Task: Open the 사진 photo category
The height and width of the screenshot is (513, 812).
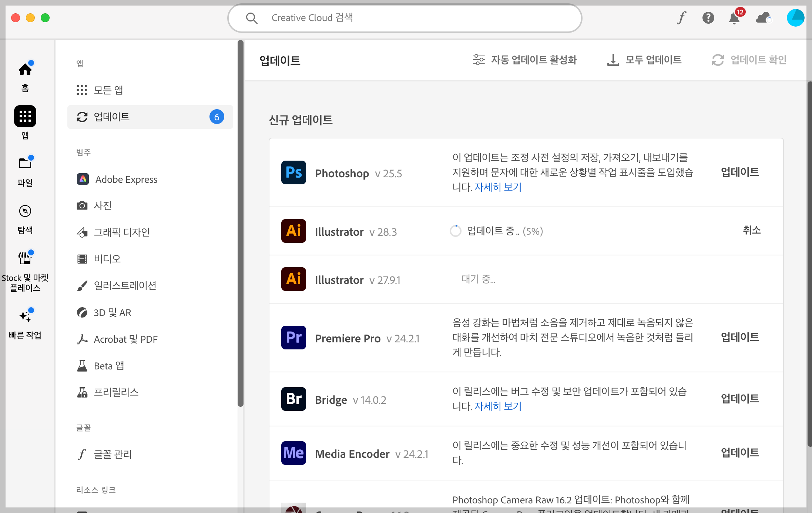Action: pos(150,205)
